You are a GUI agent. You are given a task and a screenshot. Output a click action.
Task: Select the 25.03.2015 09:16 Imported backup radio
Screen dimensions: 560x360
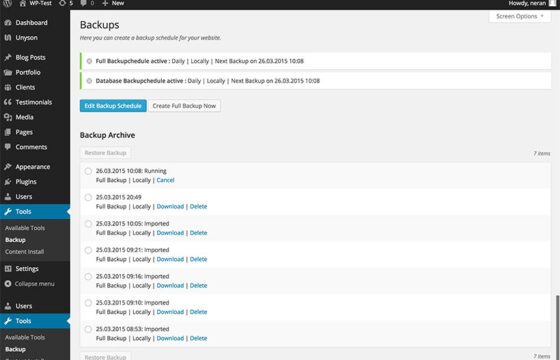coord(88,277)
